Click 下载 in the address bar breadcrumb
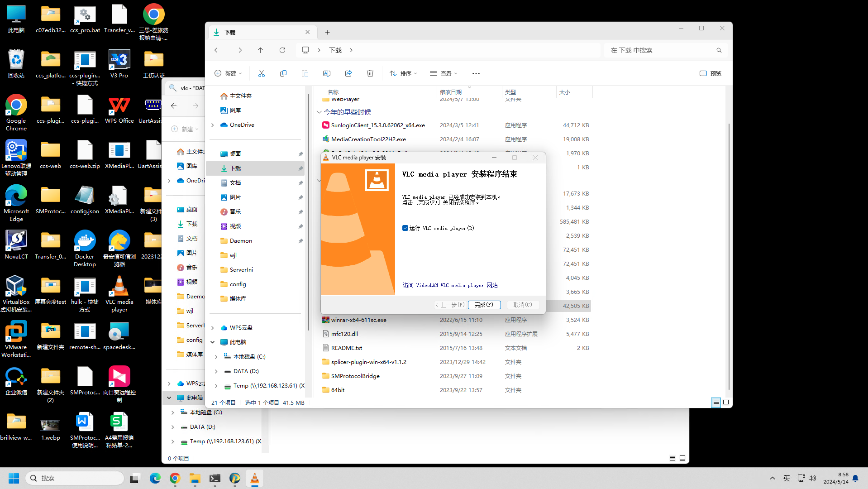This screenshot has width=868, height=489. [x=335, y=50]
